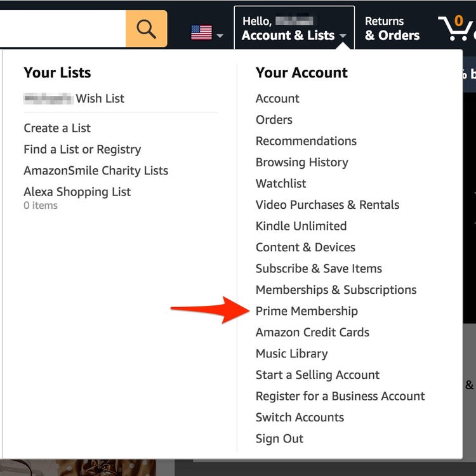The image size is (476, 476).
Task: Click inside the search input field
Action: click(x=63, y=29)
